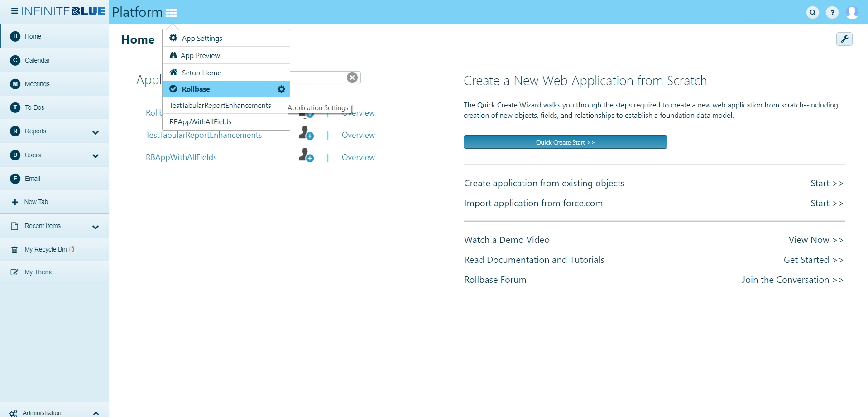Open the Calendar tab in the sidebar
Image resolution: width=868 pixels, height=417 pixels.
(54, 60)
